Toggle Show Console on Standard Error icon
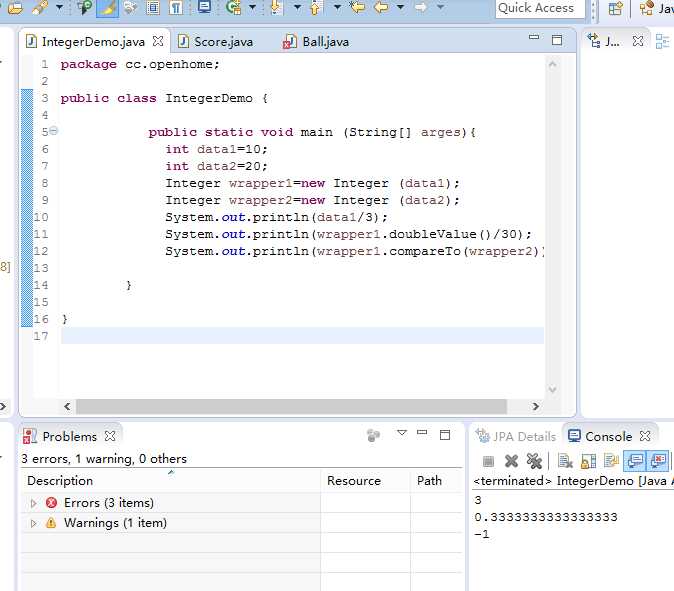The width and height of the screenshot is (674, 591). (x=658, y=461)
